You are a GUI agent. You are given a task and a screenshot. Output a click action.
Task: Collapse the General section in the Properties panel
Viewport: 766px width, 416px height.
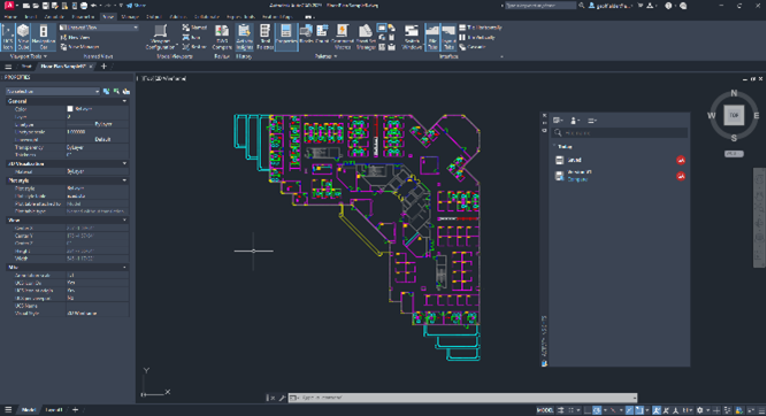click(x=125, y=101)
